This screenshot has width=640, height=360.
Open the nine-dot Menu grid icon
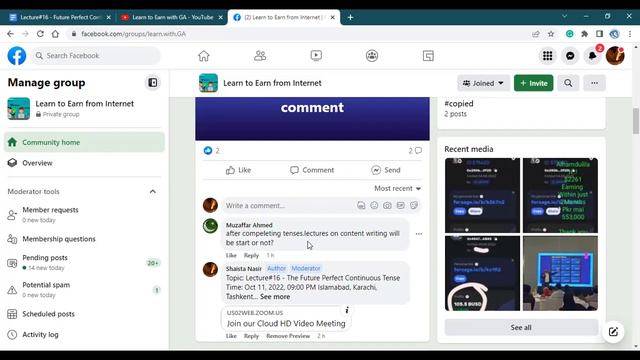[547, 56]
